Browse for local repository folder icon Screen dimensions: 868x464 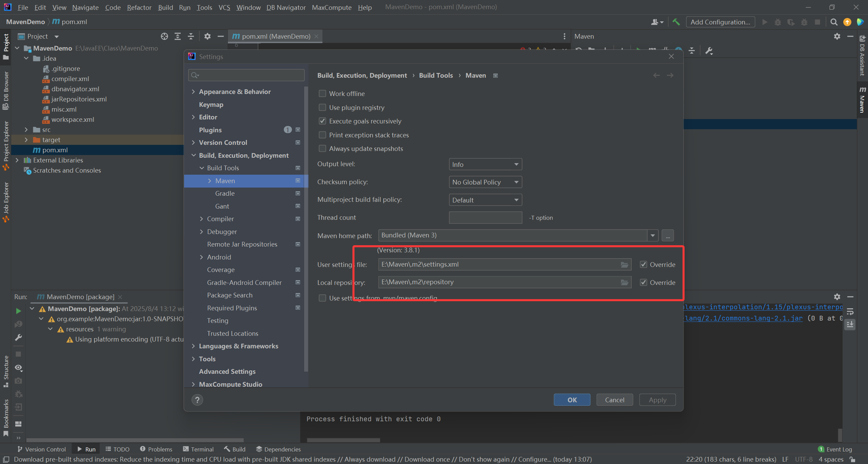[625, 282]
